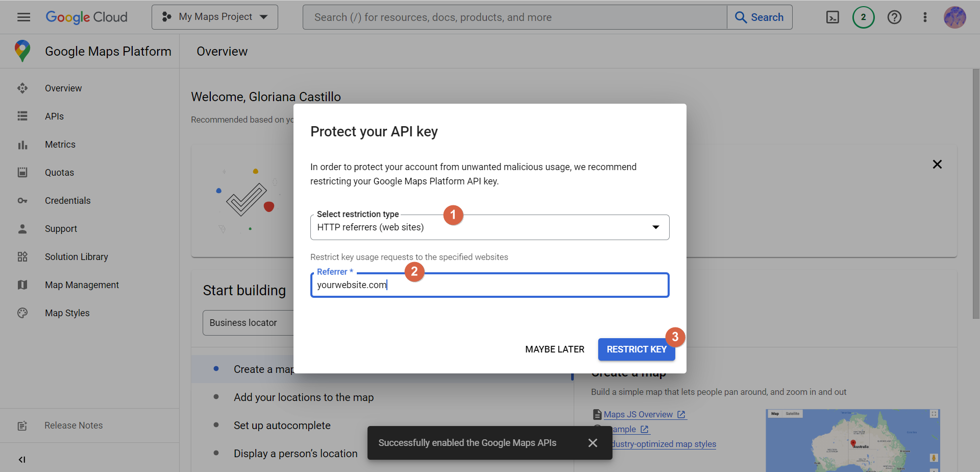Viewport: 980px width, 472px height.
Task: Click the Referrer input field
Action: (489, 285)
